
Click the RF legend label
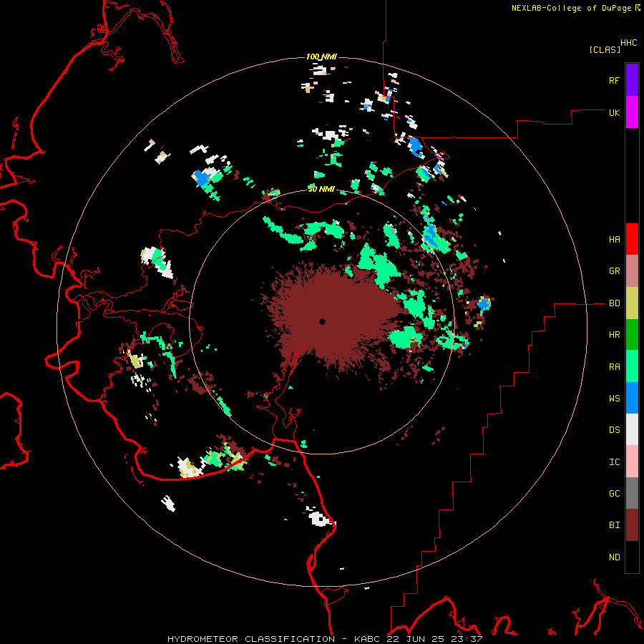[x=614, y=80]
